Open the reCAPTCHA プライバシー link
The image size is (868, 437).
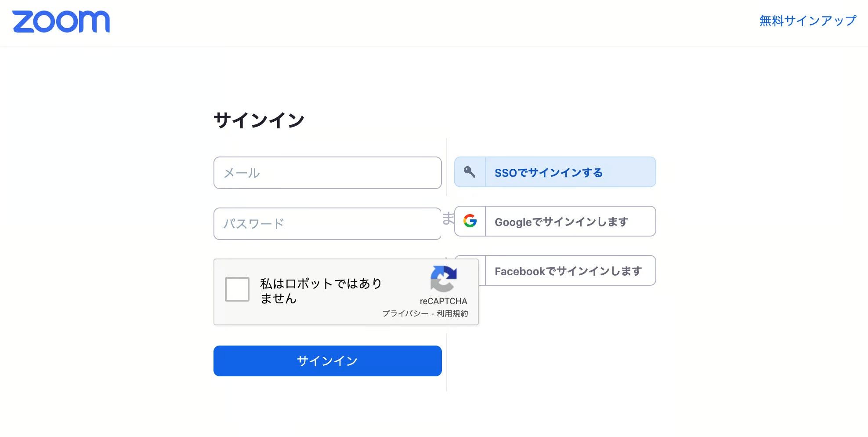[x=405, y=313]
